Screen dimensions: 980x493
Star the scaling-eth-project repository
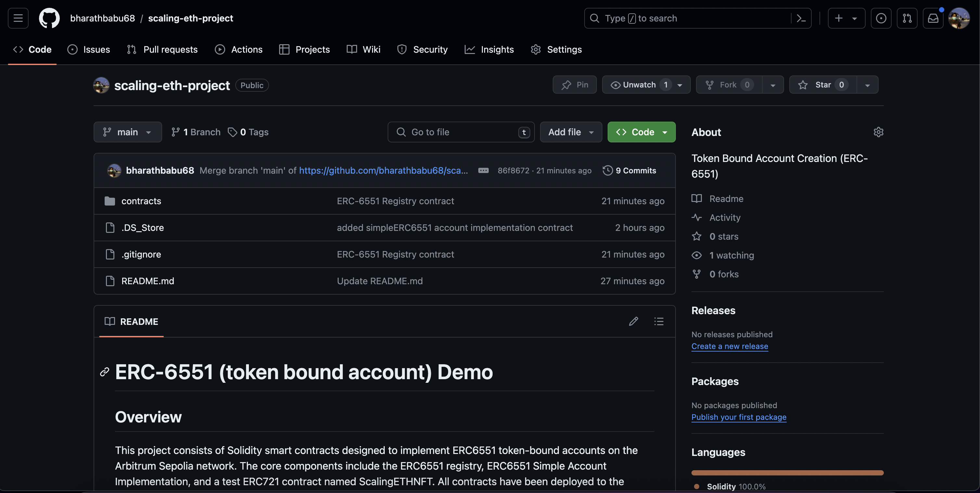click(823, 85)
